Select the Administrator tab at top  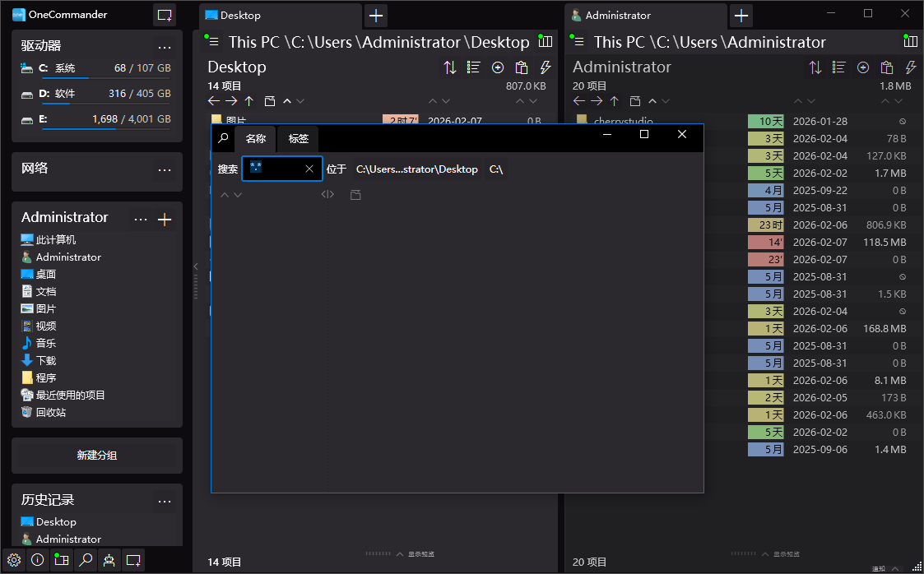click(x=617, y=16)
